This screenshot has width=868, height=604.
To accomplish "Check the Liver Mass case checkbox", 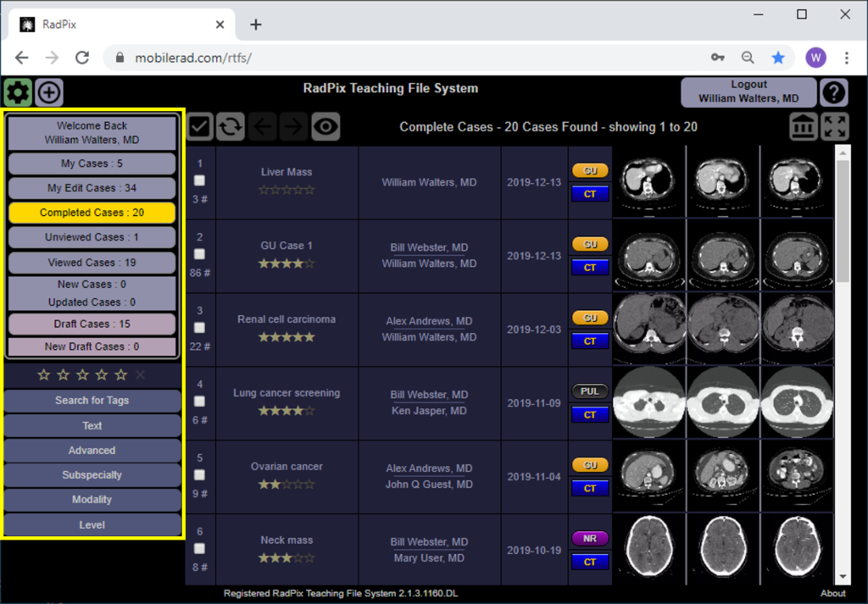I will [200, 180].
